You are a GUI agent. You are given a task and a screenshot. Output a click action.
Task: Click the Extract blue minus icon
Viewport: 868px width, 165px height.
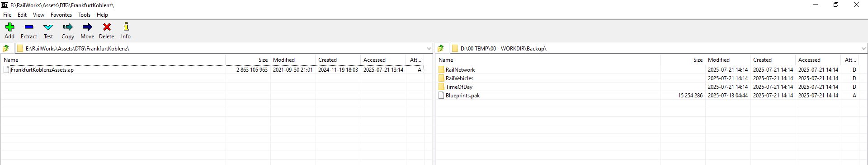pyautogui.click(x=29, y=27)
